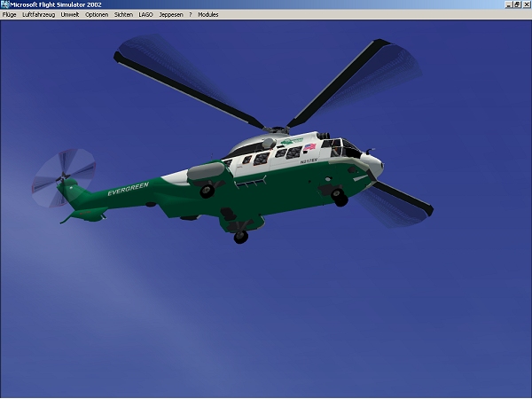Image resolution: width=532 pixels, height=399 pixels.
Task: Click the EVERGREEN lettering on the tail boom
Action: (129, 191)
